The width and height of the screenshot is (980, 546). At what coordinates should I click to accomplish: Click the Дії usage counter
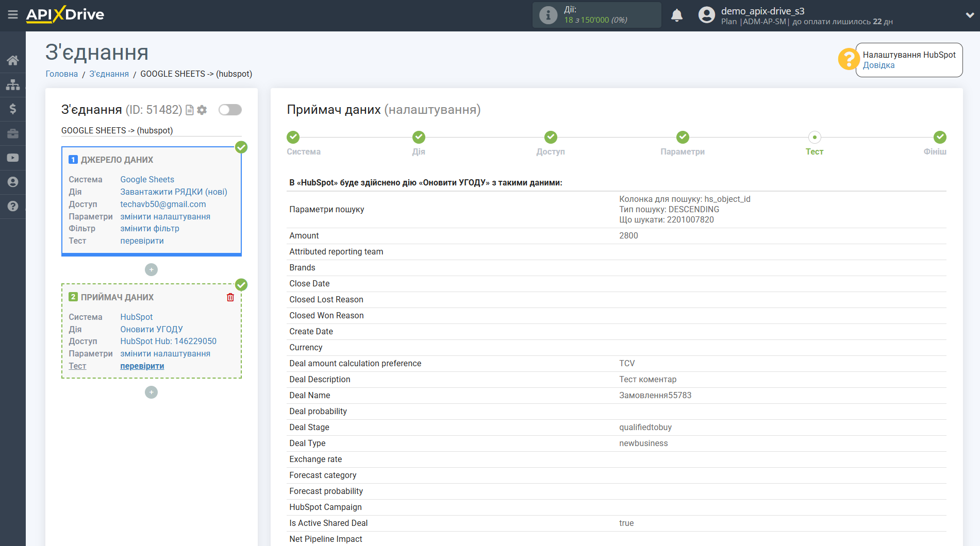pyautogui.click(x=596, y=15)
